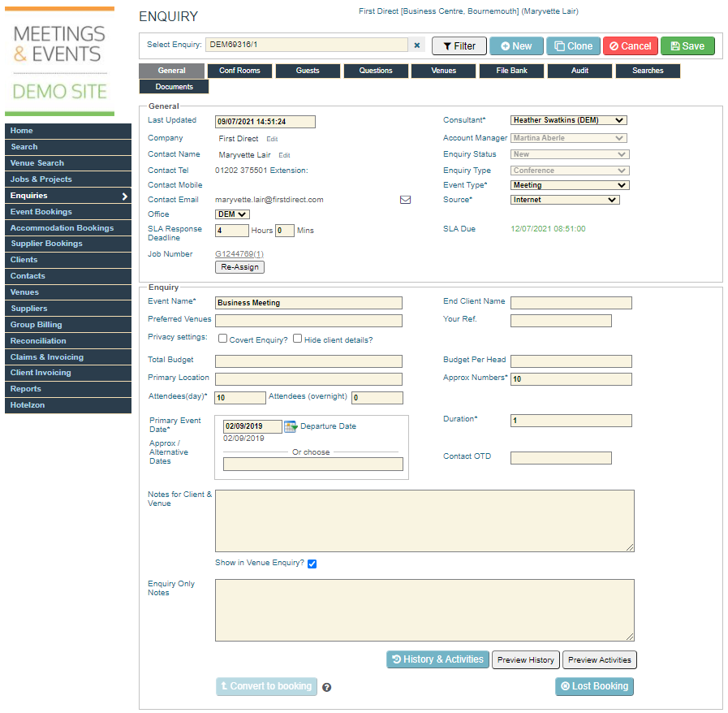Click the Select Enquiry input field

tap(307, 45)
